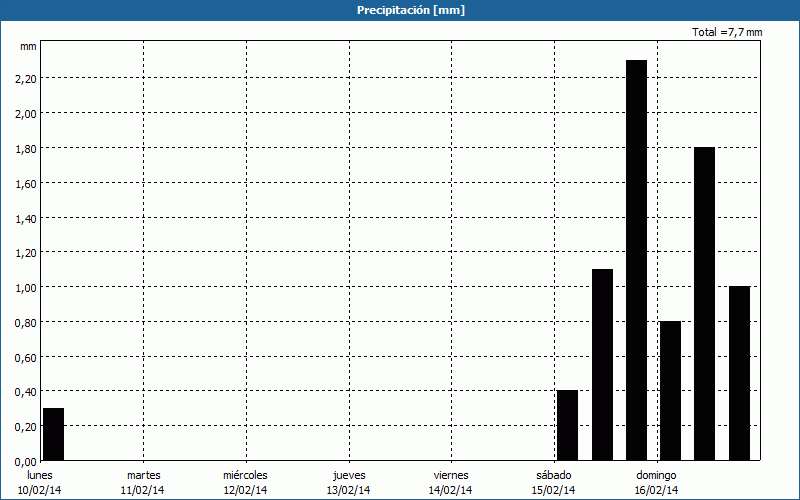This screenshot has width=800, height=500.
Task: Click the martes day label
Action: [x=143, y=475]
